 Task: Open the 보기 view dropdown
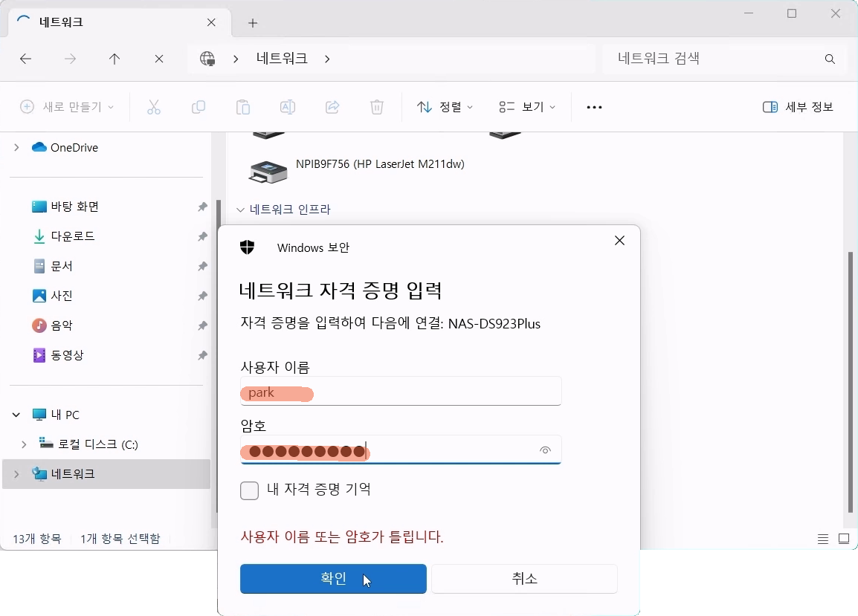(527, 107)
